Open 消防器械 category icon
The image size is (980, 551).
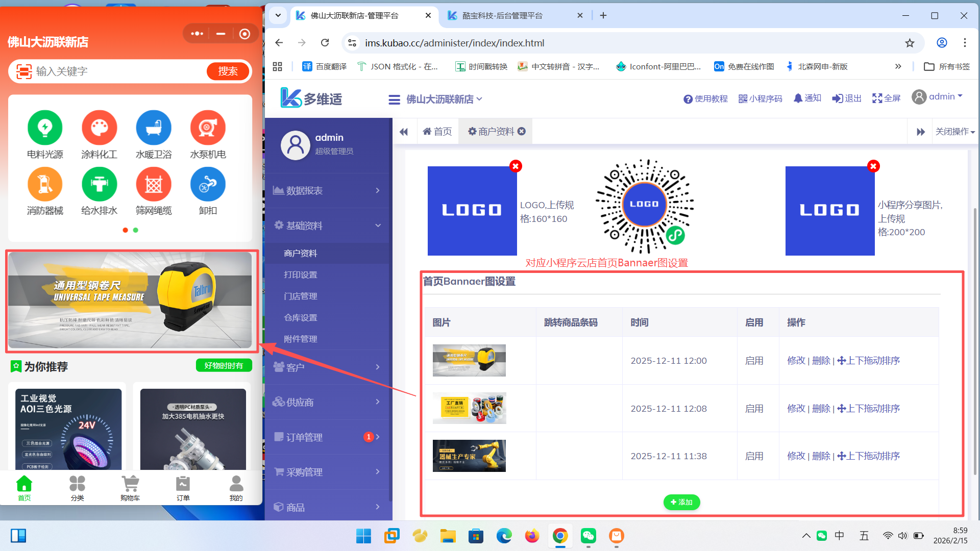[45, 184]
